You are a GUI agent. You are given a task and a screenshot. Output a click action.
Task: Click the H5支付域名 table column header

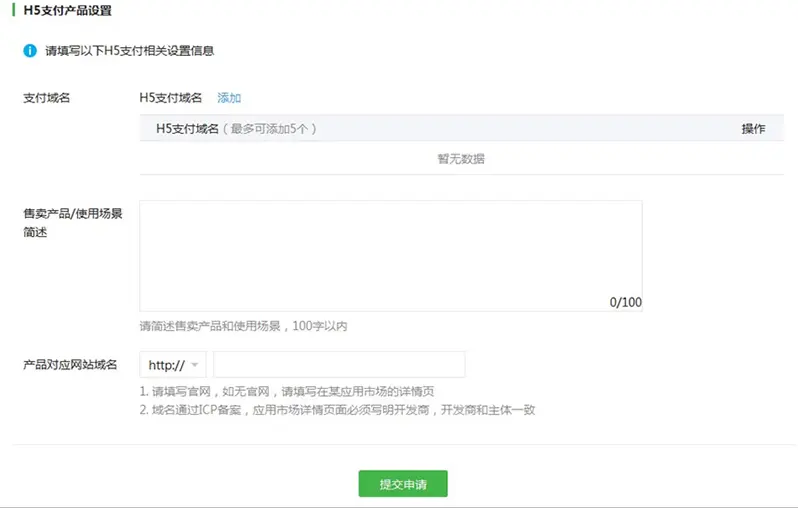tap(187, 129)
